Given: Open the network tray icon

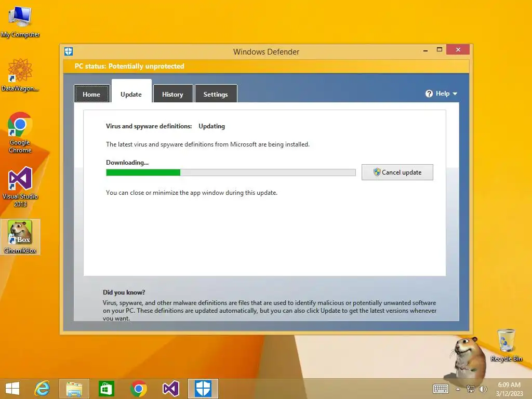Looking at the screenshot, I should click(471, 389).
